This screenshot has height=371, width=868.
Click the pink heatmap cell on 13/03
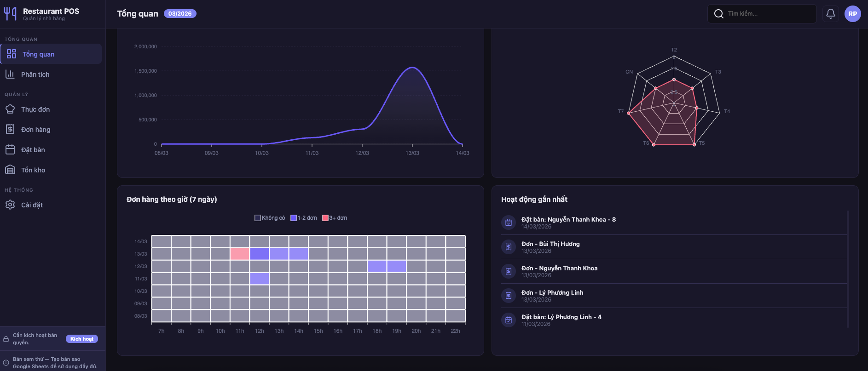tap(240, 254)
